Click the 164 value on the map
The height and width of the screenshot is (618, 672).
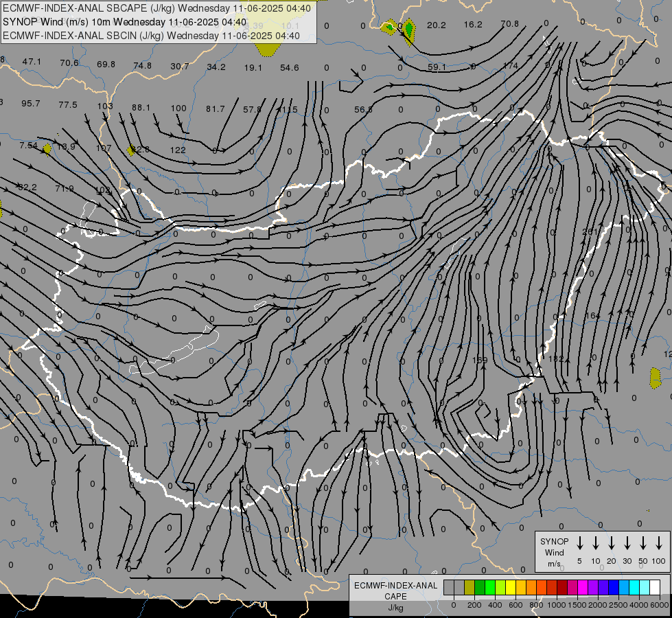click(592, 316)
